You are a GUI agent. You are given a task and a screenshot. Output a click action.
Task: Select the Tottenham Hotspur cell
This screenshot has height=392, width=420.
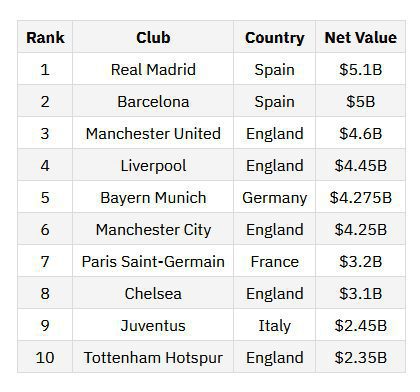(153, 357)
